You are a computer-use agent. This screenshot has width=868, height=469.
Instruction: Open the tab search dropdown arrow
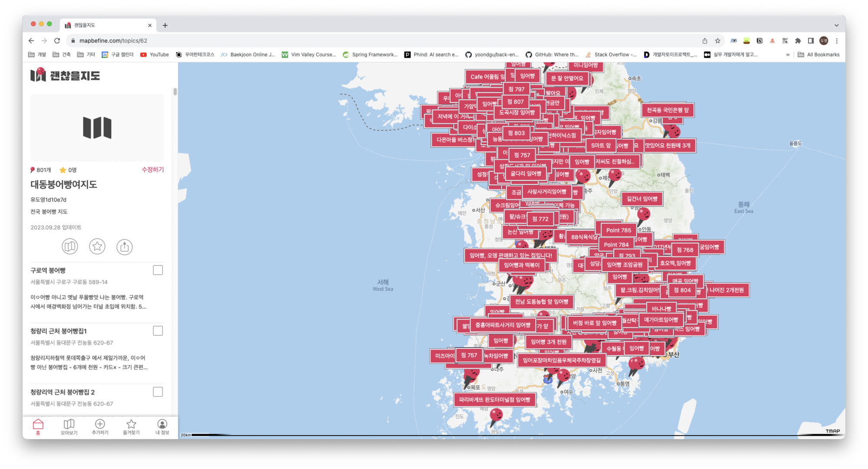[x=836, y=25]
